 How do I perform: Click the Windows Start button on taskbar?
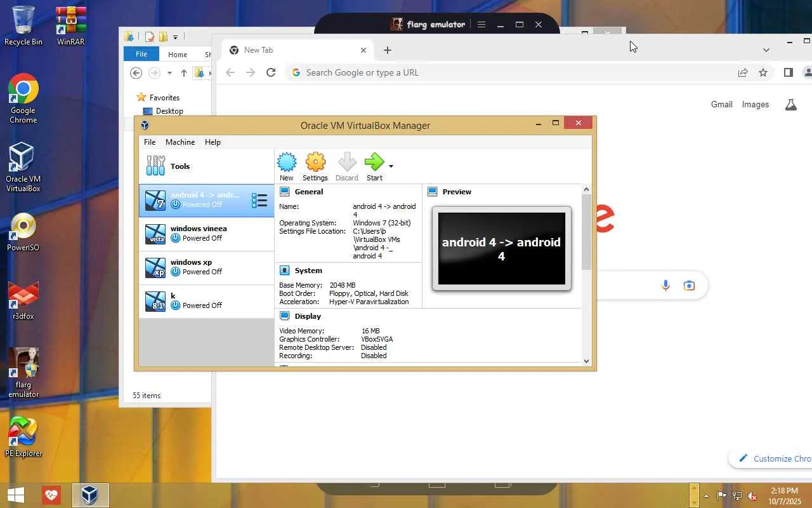tap(16, 495)
